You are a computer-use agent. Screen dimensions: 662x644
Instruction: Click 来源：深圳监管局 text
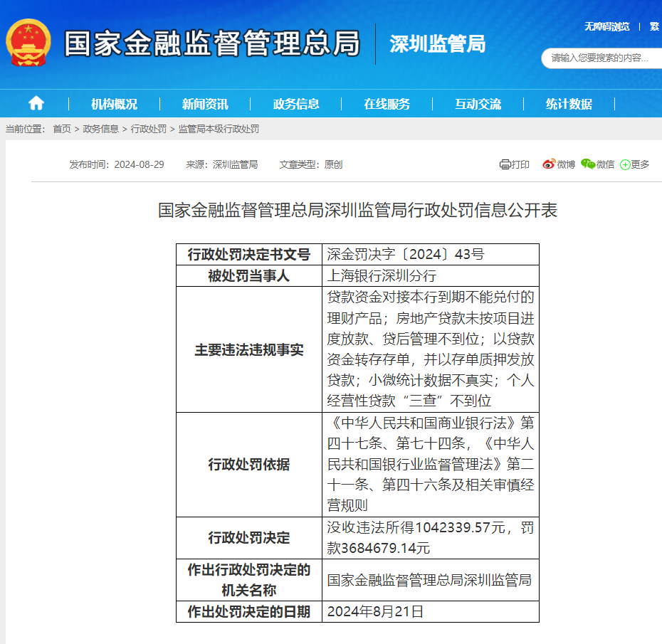(x=222, y=164)
